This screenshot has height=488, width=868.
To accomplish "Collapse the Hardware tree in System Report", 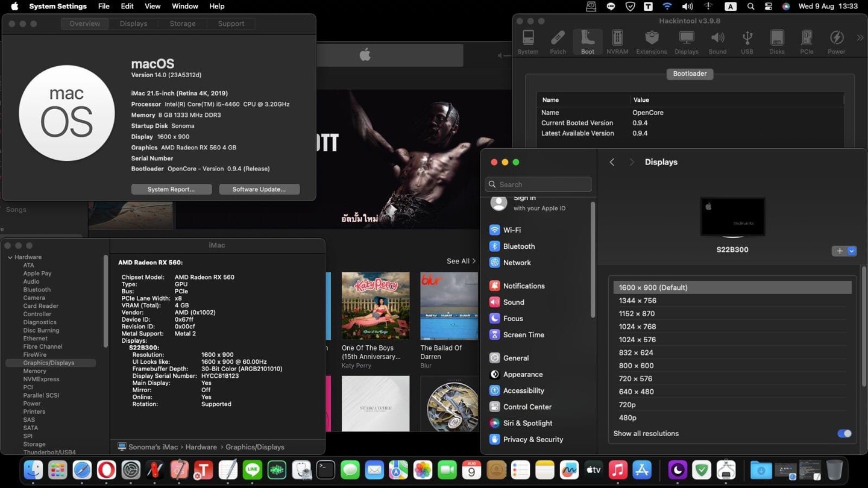I will (10, 257).
